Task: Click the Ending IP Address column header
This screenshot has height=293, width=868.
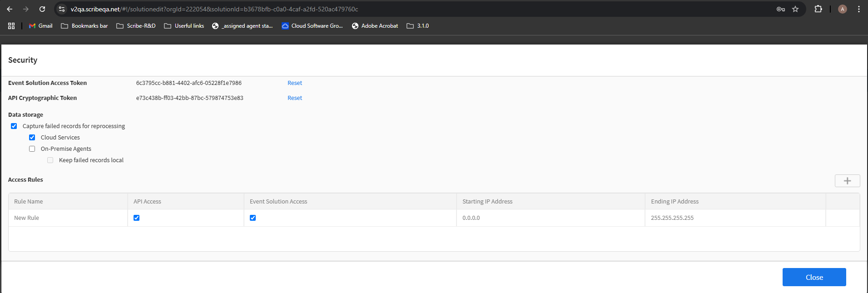Action: (735, 201)
